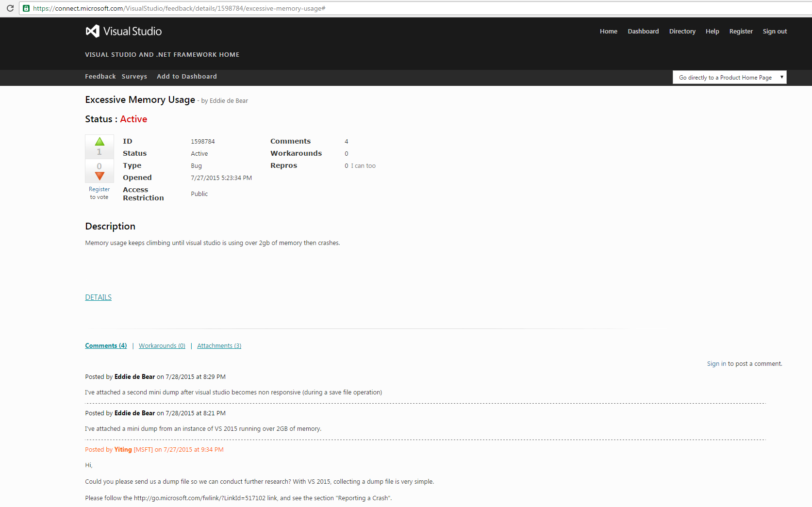Click the memory usage description sentence
Image resolution: width=812 pixels, height=507 pixels.
point(213,243)
